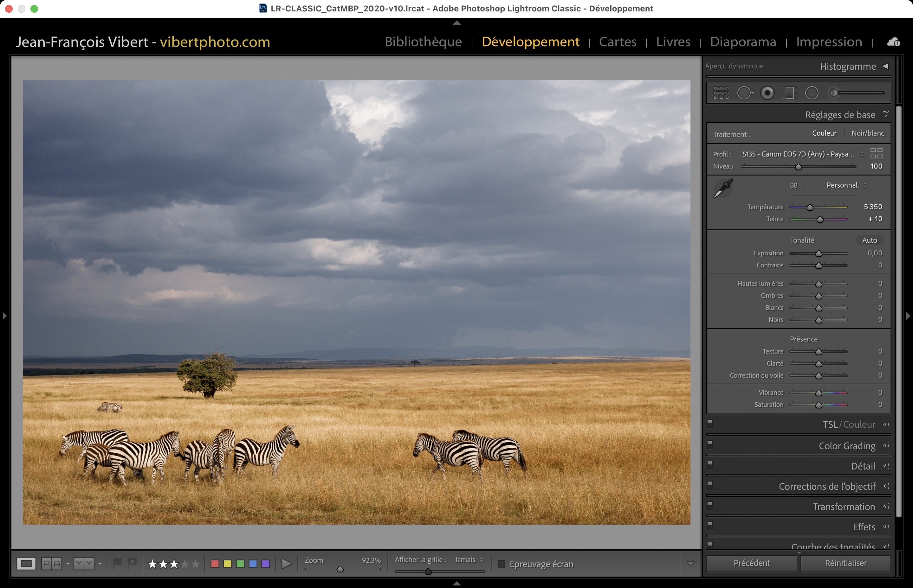Collapse the Histogramme panel

(x=885, y=66)
